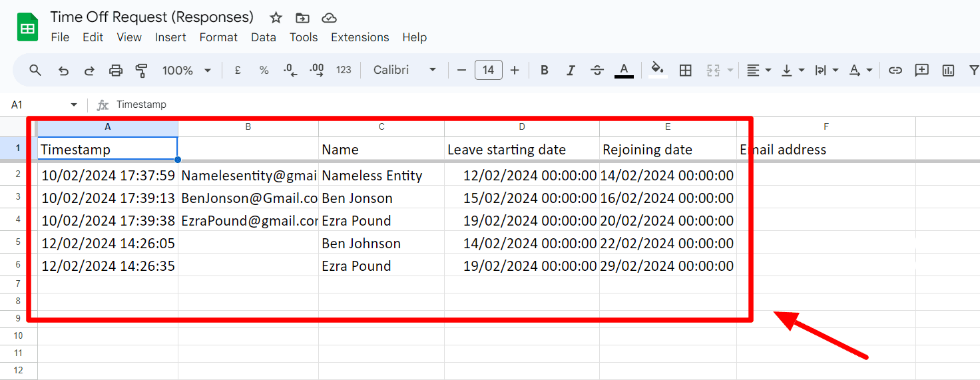This screenshot has width=980, height=380.
Task: Toggle bold formatting
Action: 545,70
